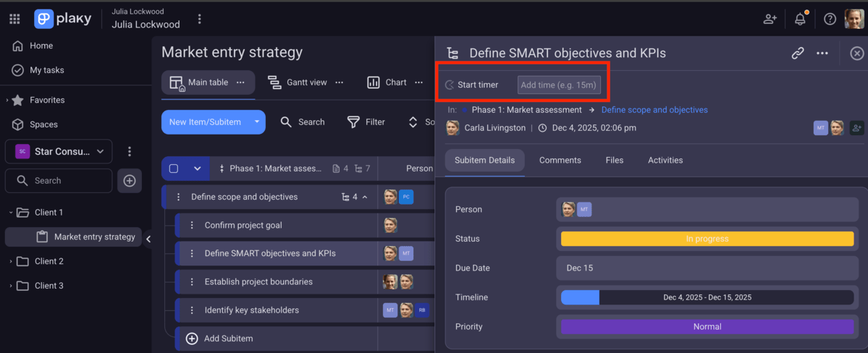
Task: Collapse the sidebar with arrow handle
Action: [x=148, y=239]
